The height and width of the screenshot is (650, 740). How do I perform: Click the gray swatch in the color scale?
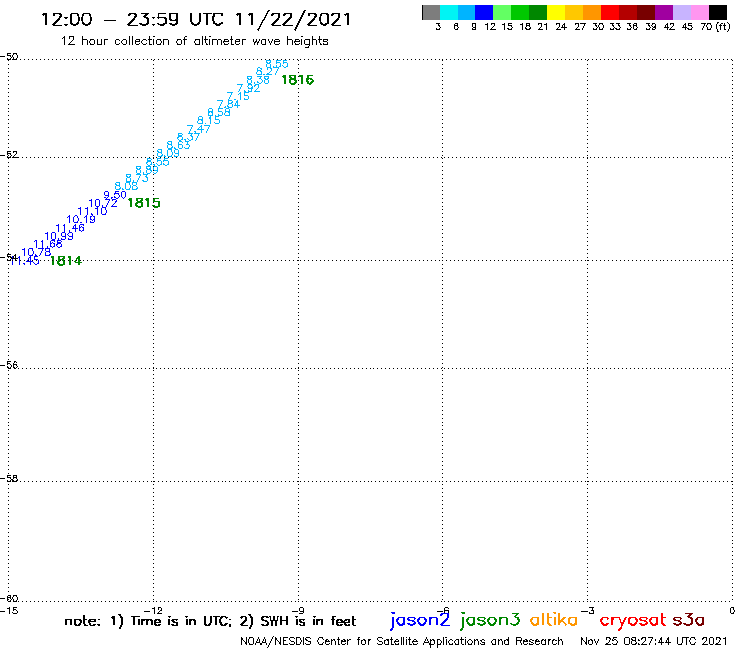point(431,12)
